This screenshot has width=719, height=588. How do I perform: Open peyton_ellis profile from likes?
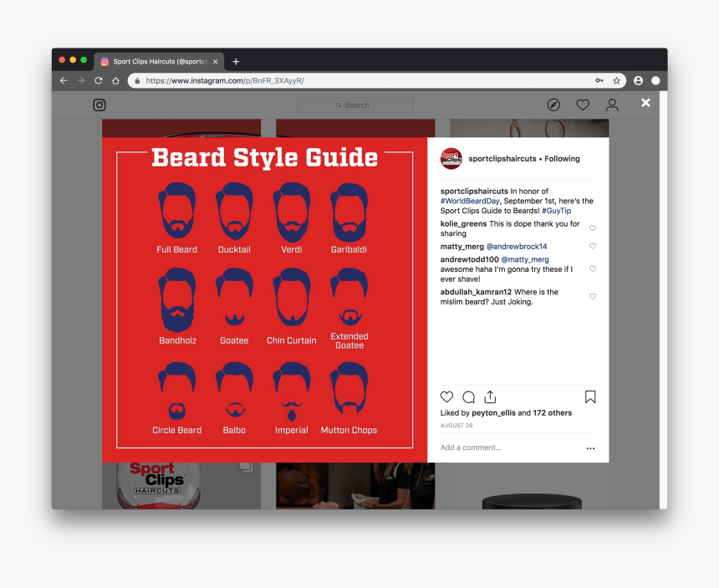pos(493,413)
